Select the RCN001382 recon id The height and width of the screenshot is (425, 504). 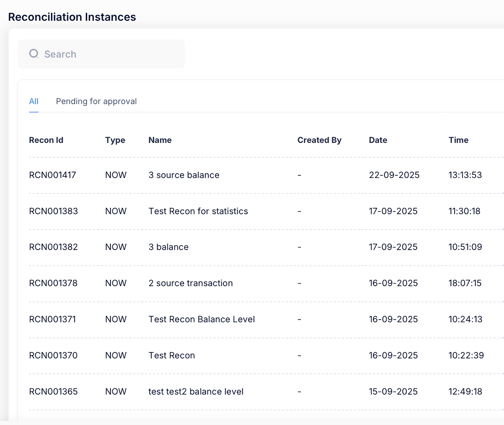(53, 247)
